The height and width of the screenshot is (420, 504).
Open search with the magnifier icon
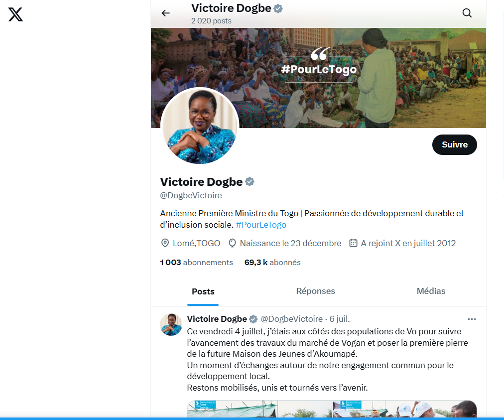467,13
